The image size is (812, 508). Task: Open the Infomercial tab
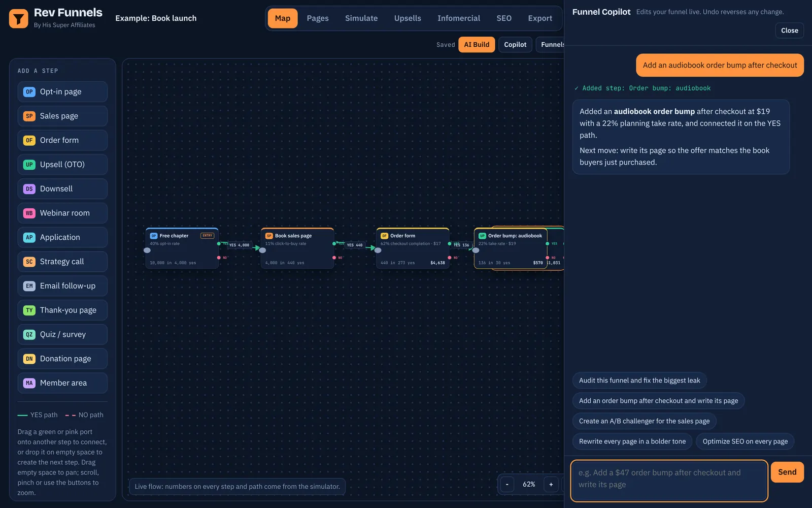pyautogui.click(x=459, y=18)
